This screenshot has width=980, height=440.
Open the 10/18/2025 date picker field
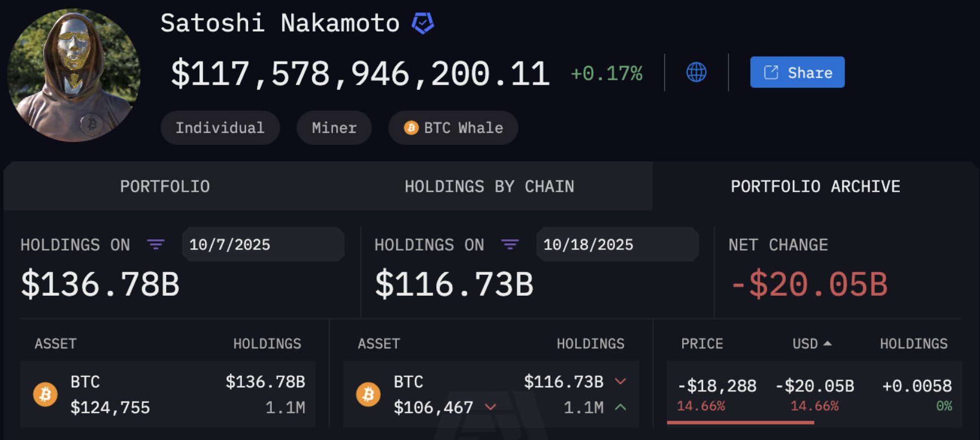click(617, 244)
